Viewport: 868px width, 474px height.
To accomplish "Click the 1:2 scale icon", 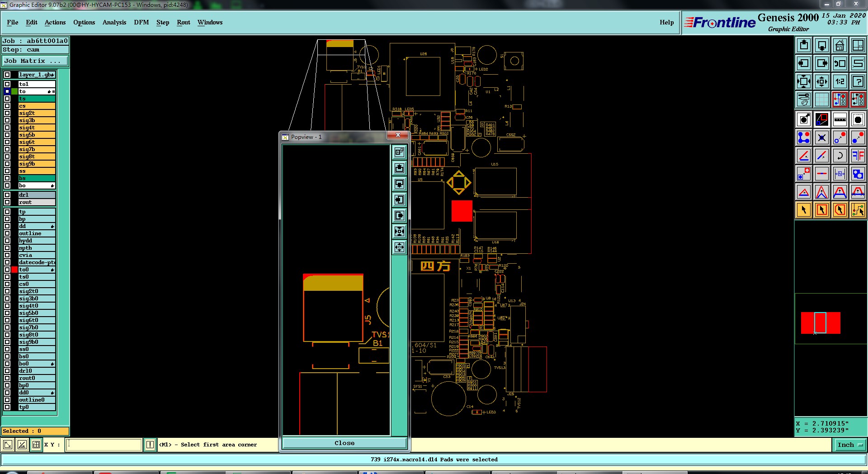I will click(x=840, y=81).
